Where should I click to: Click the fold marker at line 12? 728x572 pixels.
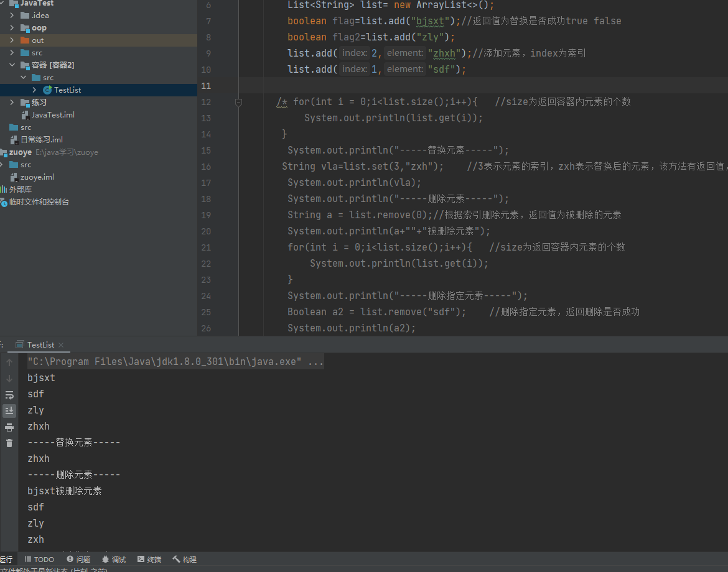(x=238, y=103)
